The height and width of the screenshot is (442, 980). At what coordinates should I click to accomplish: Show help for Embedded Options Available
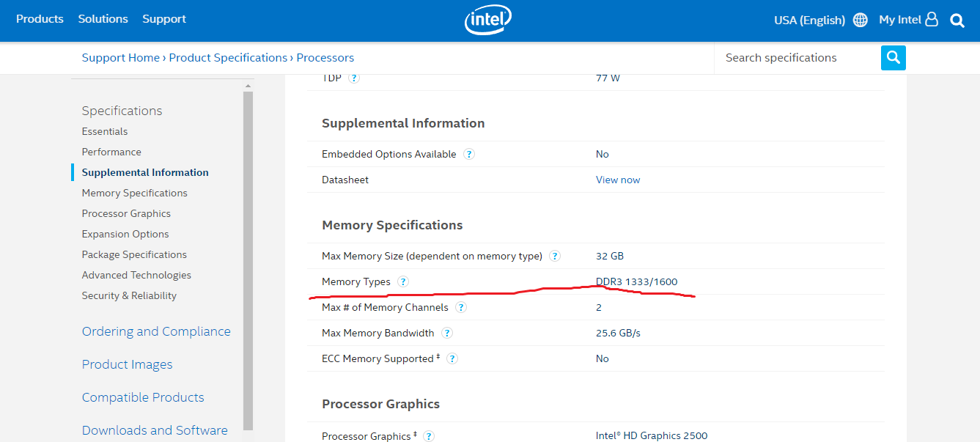469,154
